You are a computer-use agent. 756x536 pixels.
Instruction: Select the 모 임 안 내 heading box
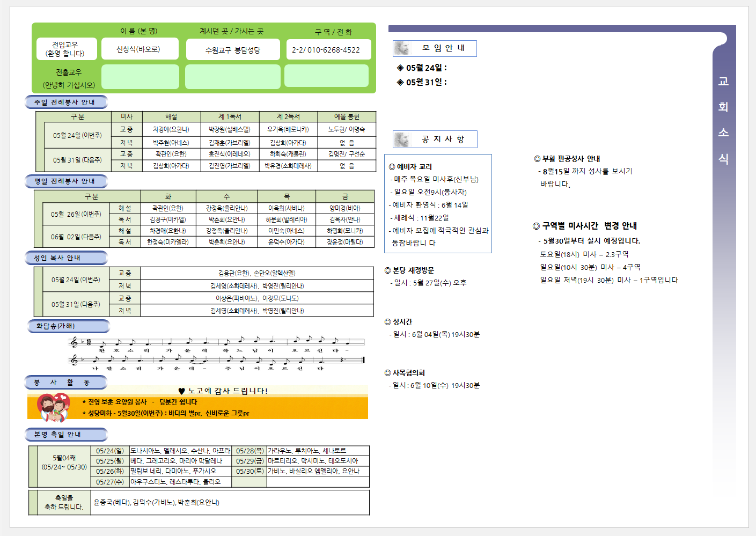[x=435, y=48]
